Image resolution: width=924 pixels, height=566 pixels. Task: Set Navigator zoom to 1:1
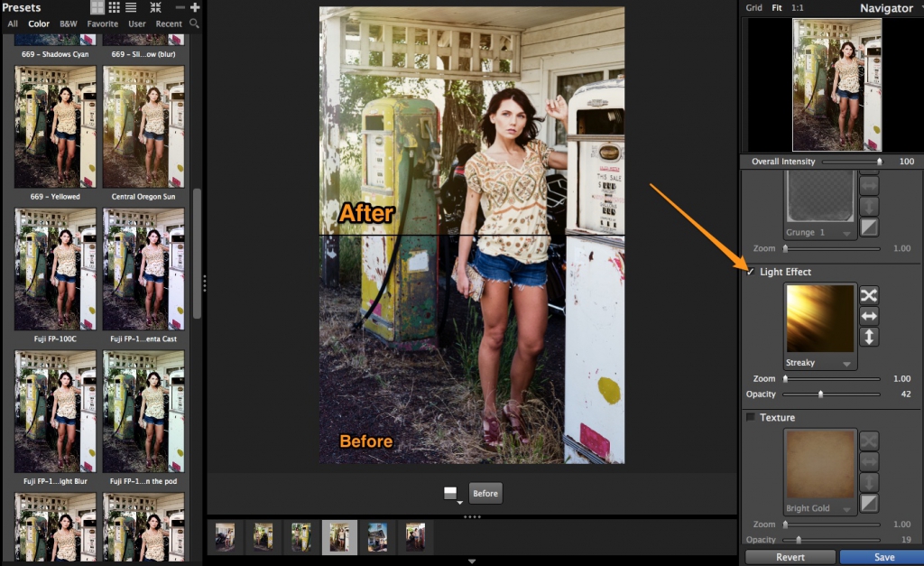point(798,7)
